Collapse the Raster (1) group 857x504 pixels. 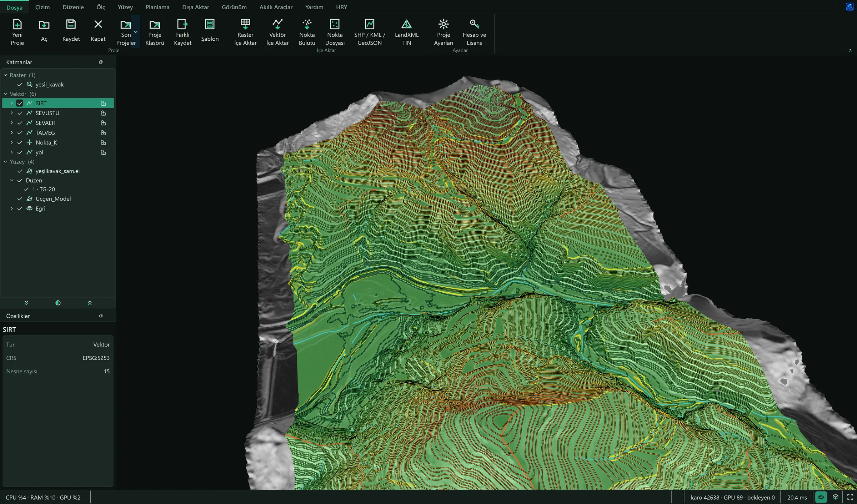pos(5,75)
